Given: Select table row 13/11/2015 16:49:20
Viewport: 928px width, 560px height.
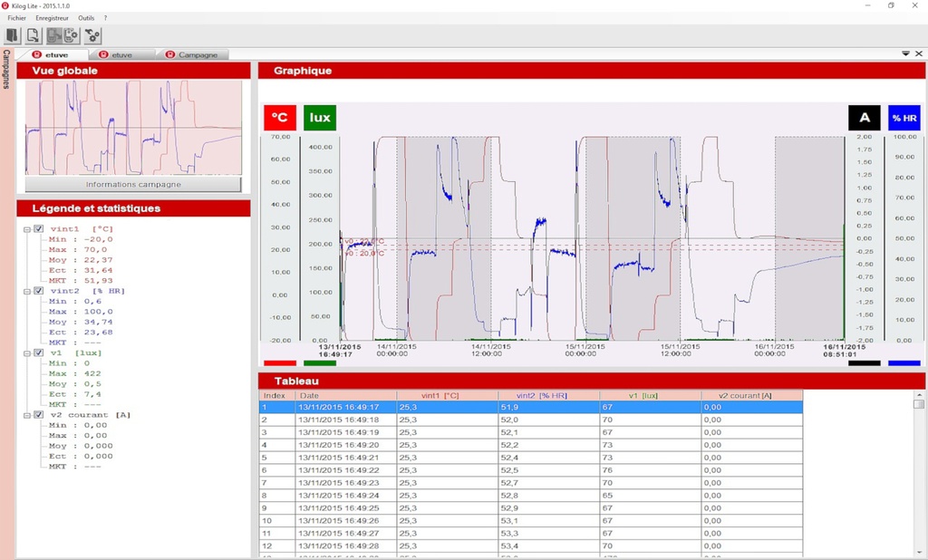Looking at the screenshot, I should (x=531, y=445).
